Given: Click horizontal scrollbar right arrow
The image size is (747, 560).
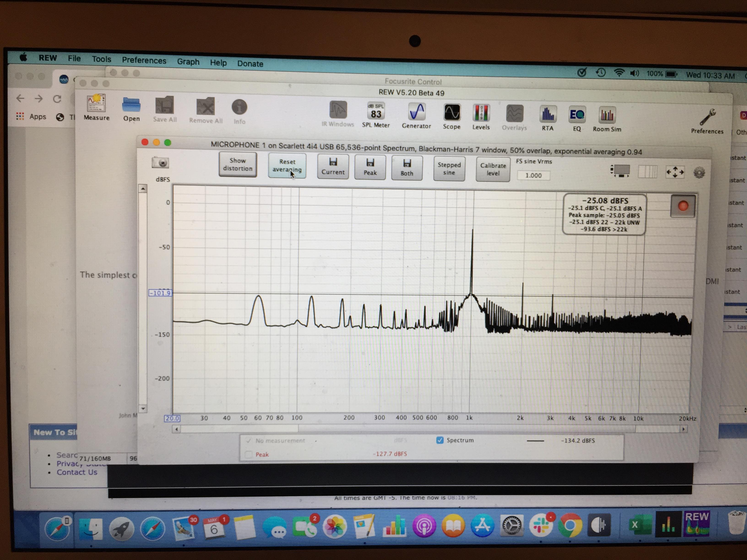Looking at the screenshot, I should (684, 429).
